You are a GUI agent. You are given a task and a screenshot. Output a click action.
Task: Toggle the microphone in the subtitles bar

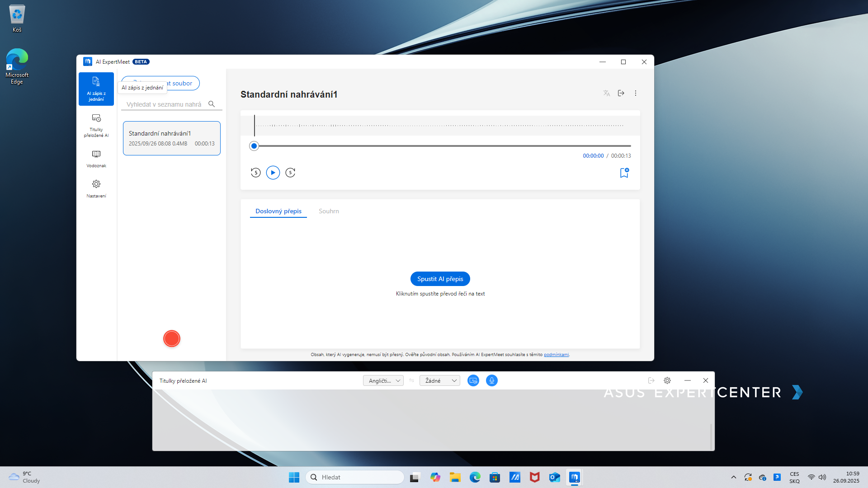(492, 380)
